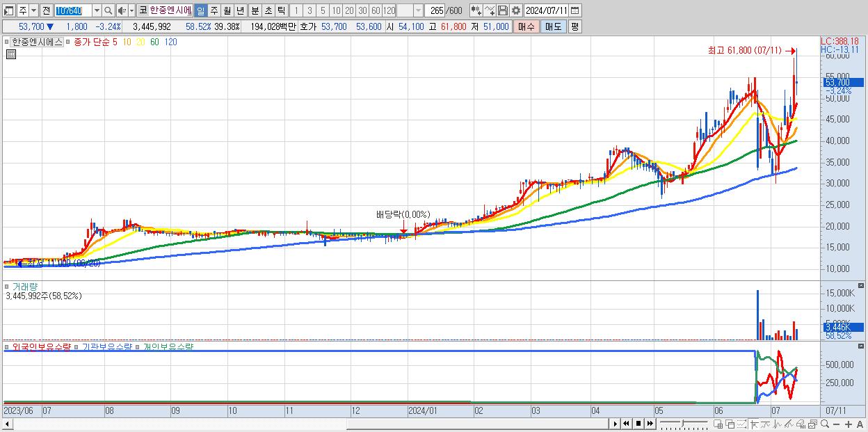Click the save diskette icon
The height and width of the screenshot is (432, 868).
(x=503, y=10)
